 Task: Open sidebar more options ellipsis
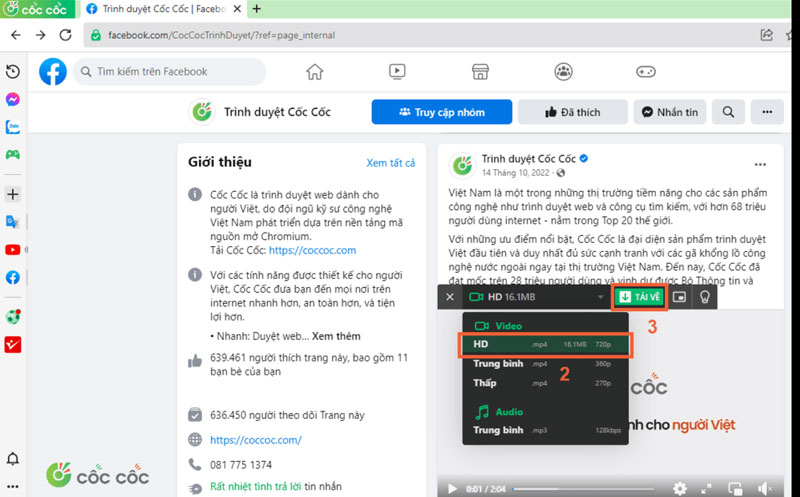point(13,486)
